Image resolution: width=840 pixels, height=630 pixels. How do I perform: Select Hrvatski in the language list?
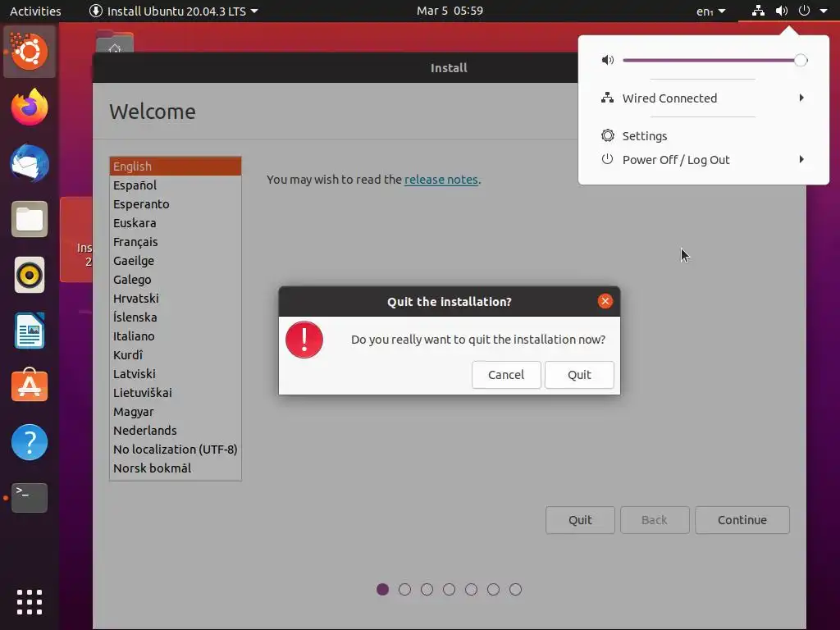[176, 299]
